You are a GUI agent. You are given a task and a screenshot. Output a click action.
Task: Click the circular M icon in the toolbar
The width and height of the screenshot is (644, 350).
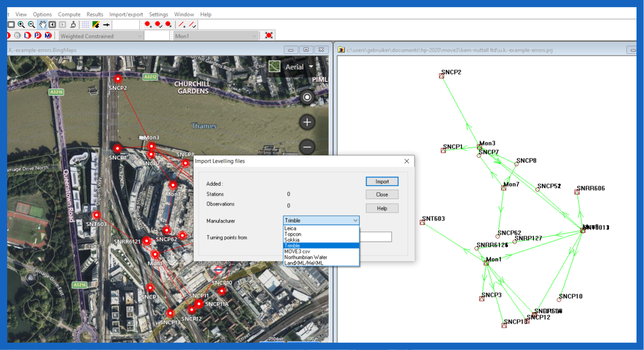click(47, 35)
